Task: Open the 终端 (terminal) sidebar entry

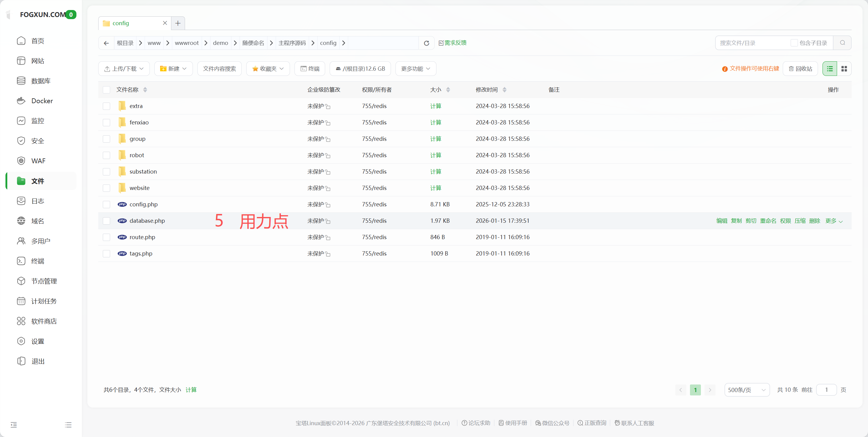Action: tap(38, 261)
